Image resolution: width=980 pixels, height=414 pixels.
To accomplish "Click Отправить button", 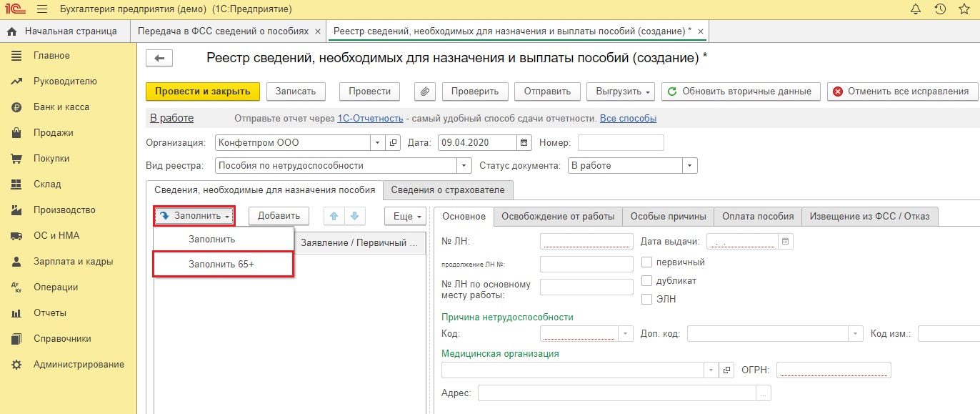I will pos(547,92).
